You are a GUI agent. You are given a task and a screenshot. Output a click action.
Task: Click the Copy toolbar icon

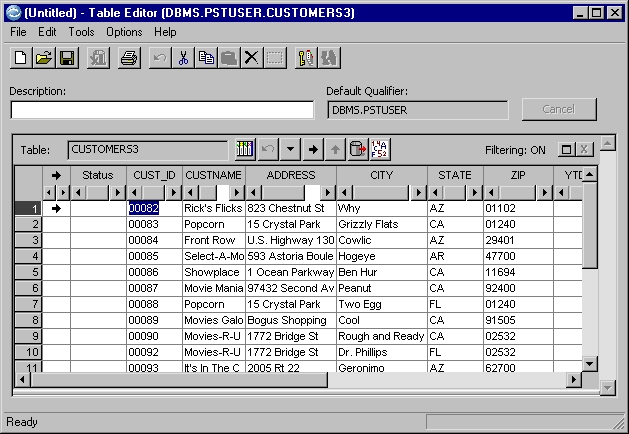(206, 58)
